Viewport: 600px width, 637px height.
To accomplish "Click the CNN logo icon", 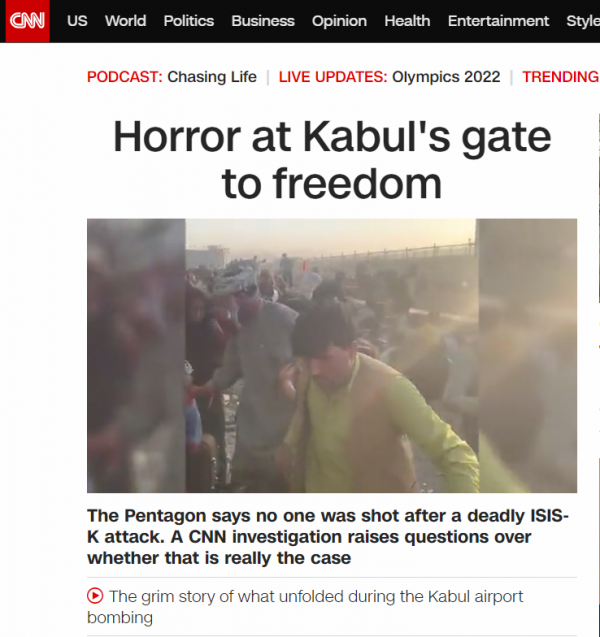I will click(x=28, y=21).
